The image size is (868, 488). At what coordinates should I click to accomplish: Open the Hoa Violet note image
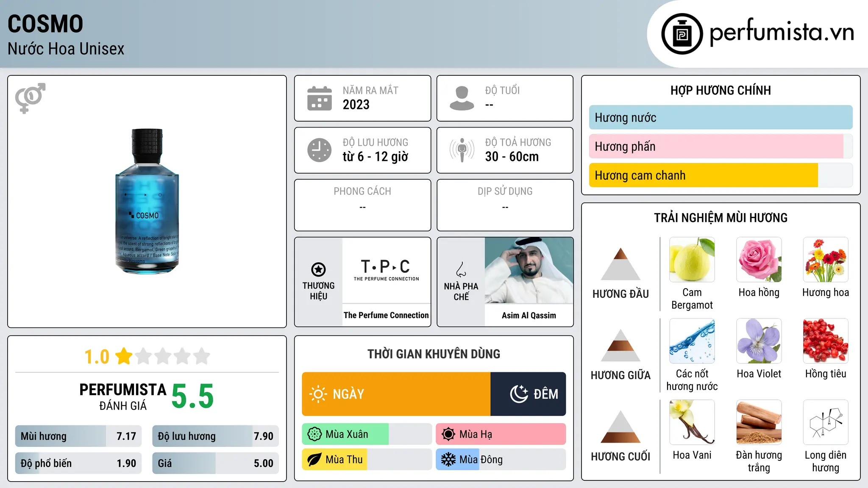pos(759,341)
